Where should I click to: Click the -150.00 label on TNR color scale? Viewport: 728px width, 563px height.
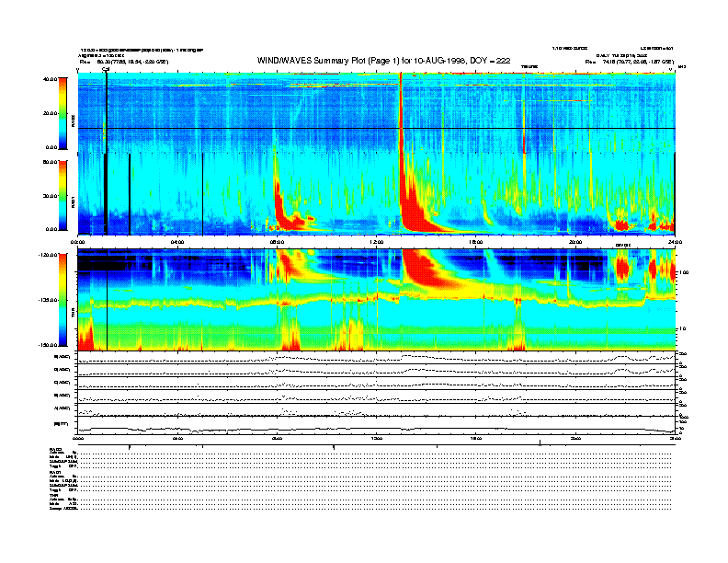48,345
